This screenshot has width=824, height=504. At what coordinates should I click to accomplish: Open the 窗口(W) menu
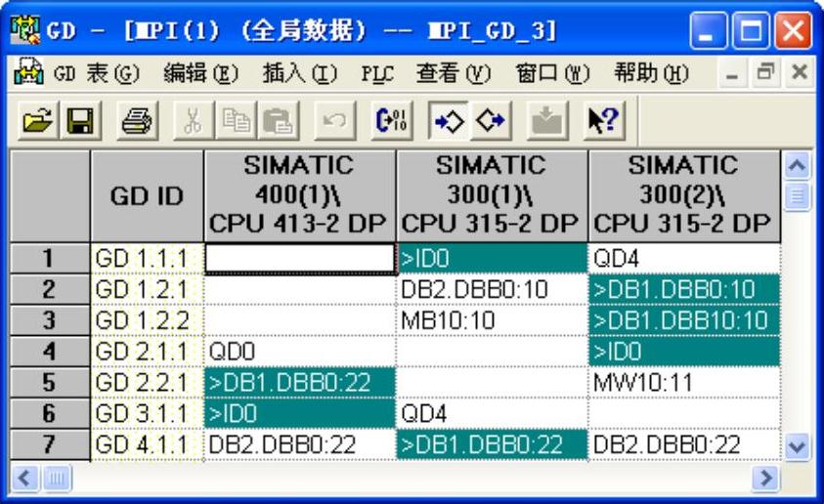[552, 73]
